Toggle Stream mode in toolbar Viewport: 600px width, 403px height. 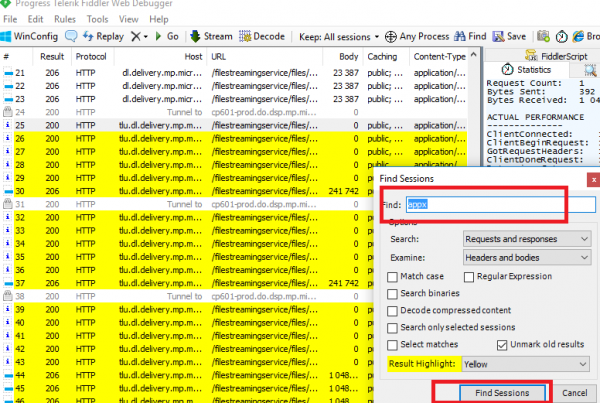point(210,36)
